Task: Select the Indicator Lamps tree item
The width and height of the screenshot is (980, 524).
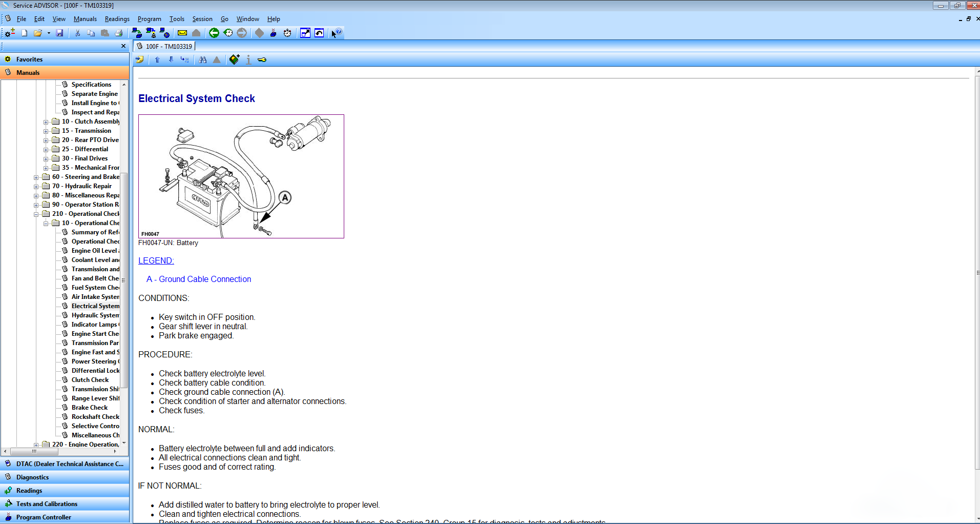Action: click(95, 325)
